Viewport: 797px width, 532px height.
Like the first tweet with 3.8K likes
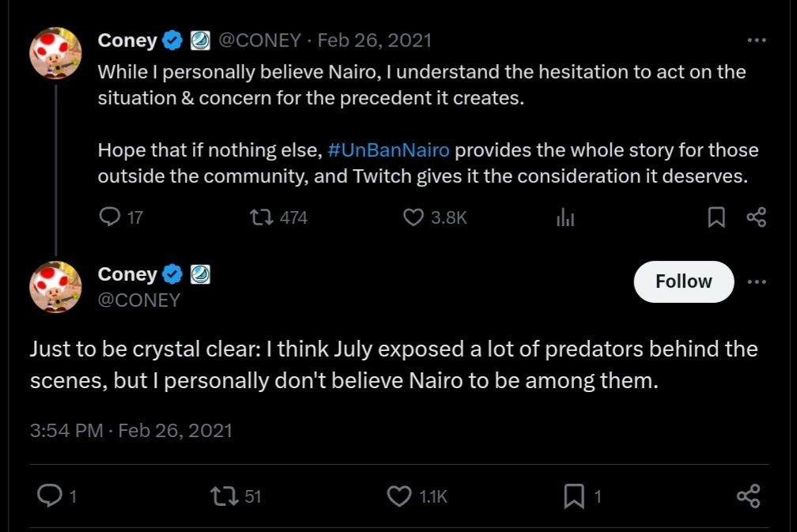pos(414,217)
